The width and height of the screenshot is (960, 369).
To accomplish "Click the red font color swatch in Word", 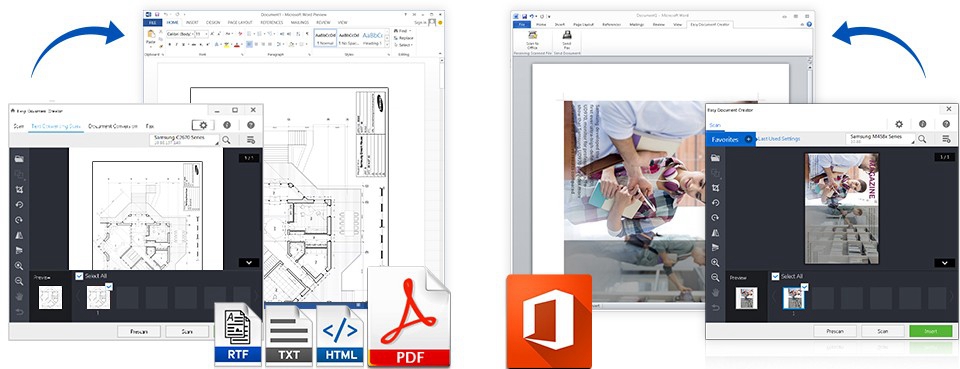I will (x=238, y=45).
